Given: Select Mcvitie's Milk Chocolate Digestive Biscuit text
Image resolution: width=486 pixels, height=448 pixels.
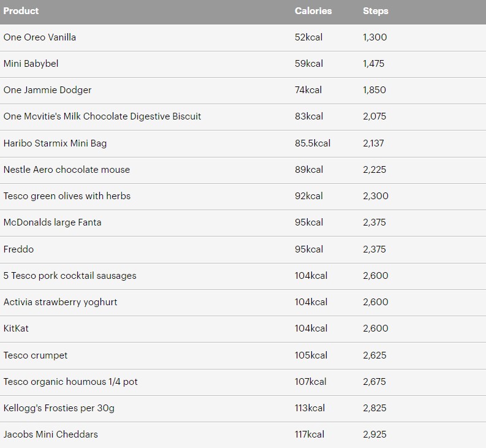Looking at the screenshot, I should tap(112, 116).
